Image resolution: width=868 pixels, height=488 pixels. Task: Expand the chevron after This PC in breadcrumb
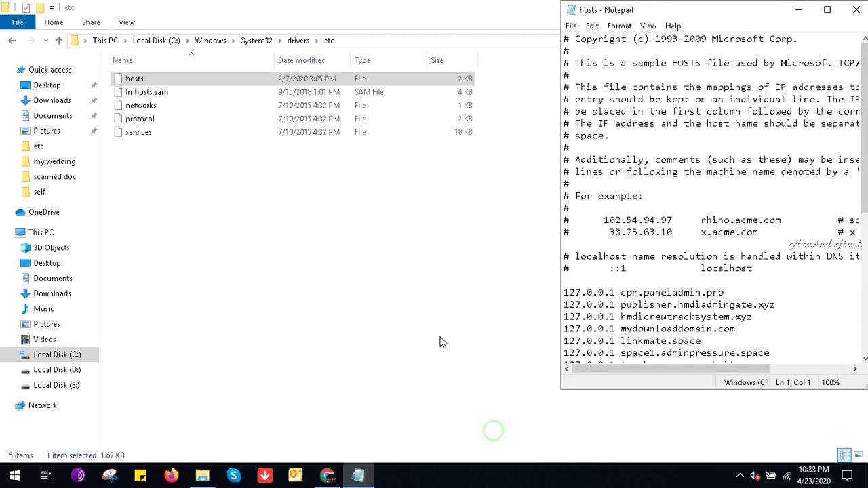click(125, 41)
